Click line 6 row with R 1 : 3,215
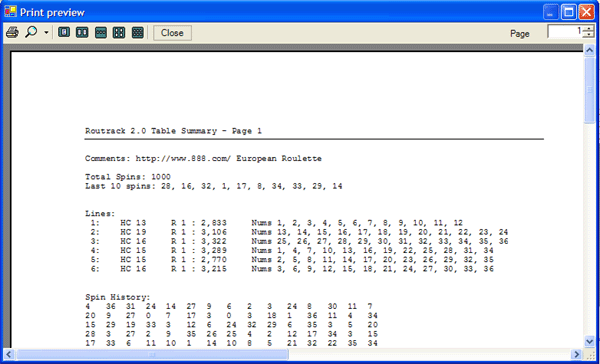The width and height of the screenshot is (600, 364). coord(292,269)
